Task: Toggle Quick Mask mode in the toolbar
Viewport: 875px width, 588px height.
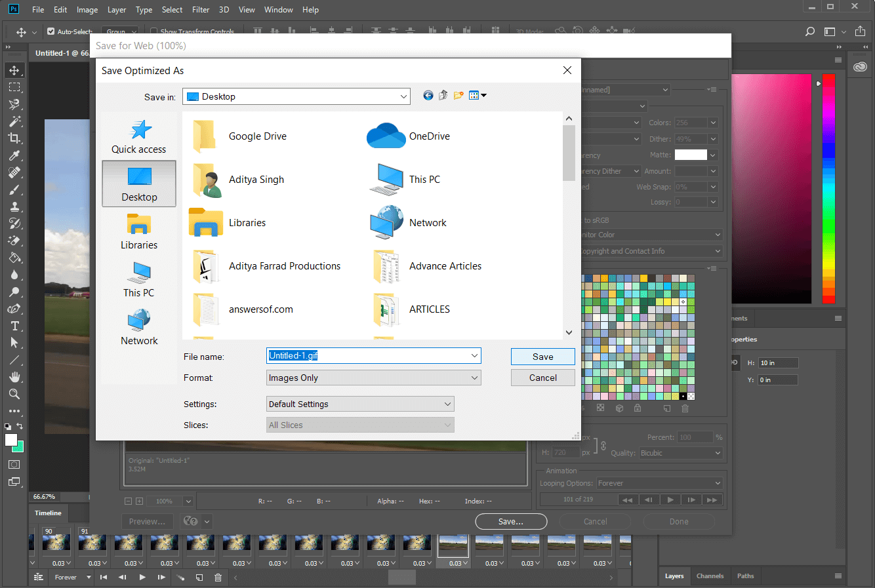Action: (x=14, y=464)
